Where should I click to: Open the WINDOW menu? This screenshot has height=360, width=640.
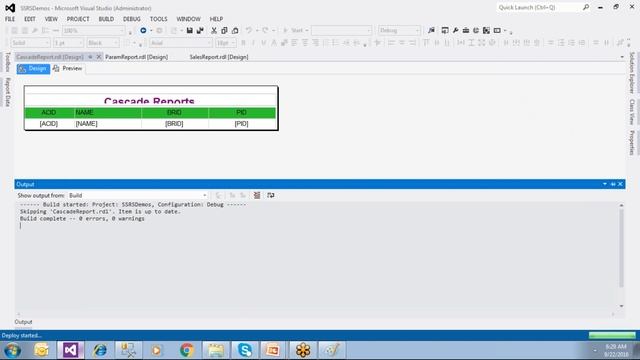pos(188,19)
